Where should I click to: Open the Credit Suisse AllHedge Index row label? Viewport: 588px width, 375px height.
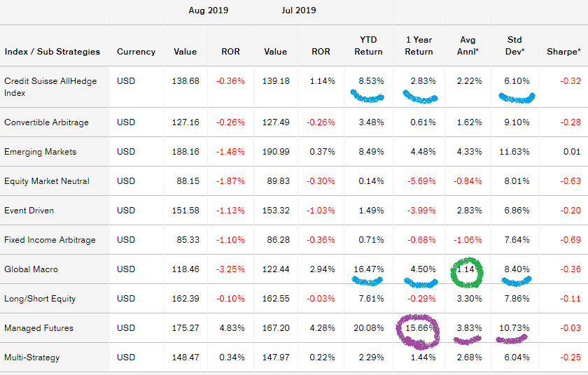coord(50,87)
